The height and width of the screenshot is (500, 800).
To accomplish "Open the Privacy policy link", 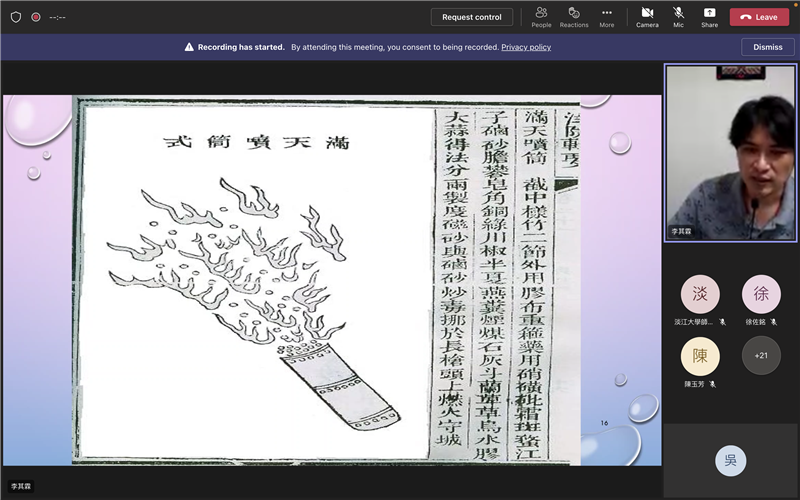I will [526, 47].
